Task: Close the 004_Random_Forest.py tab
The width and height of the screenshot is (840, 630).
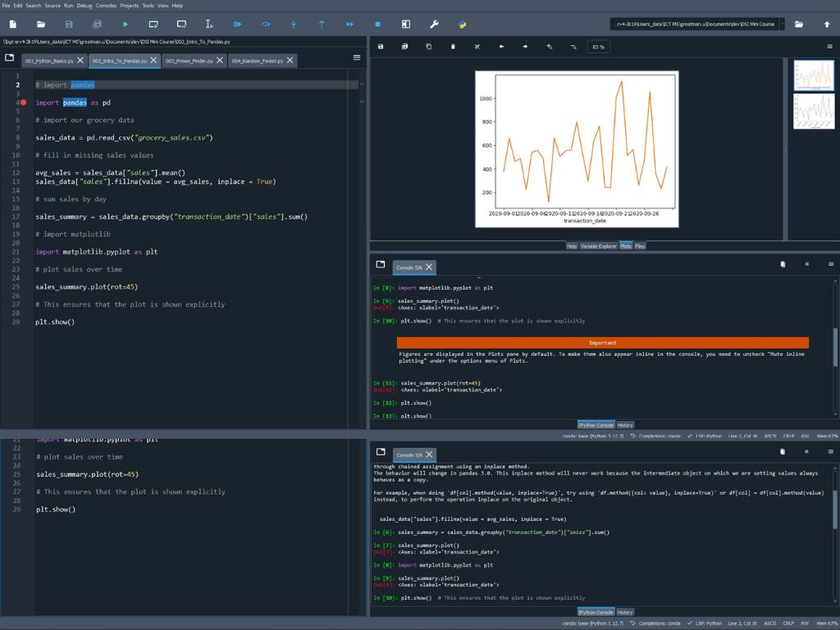Action: [x=290, y=60]
